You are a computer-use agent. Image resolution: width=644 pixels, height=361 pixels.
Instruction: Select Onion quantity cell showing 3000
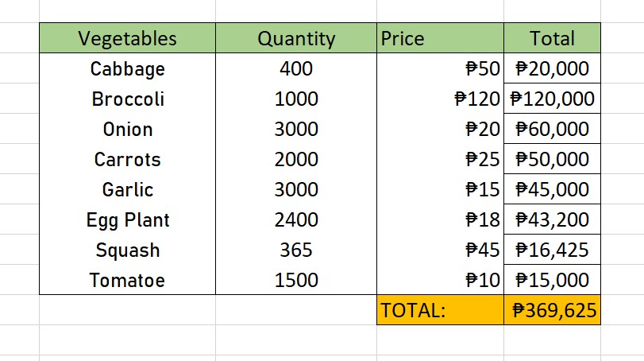[x=296, y=130]
